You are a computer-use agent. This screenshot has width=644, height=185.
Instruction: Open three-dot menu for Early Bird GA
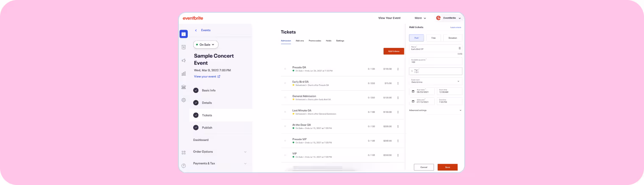[x=398, y=83]
